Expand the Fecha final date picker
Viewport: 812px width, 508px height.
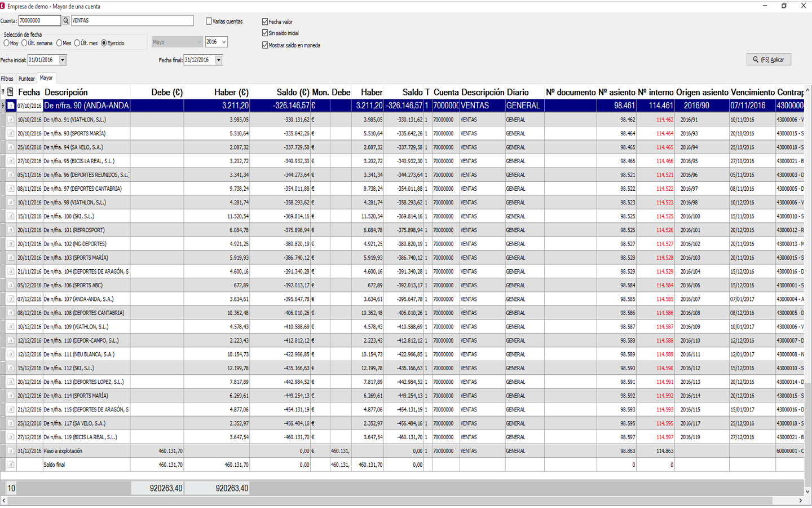point(219,60)
